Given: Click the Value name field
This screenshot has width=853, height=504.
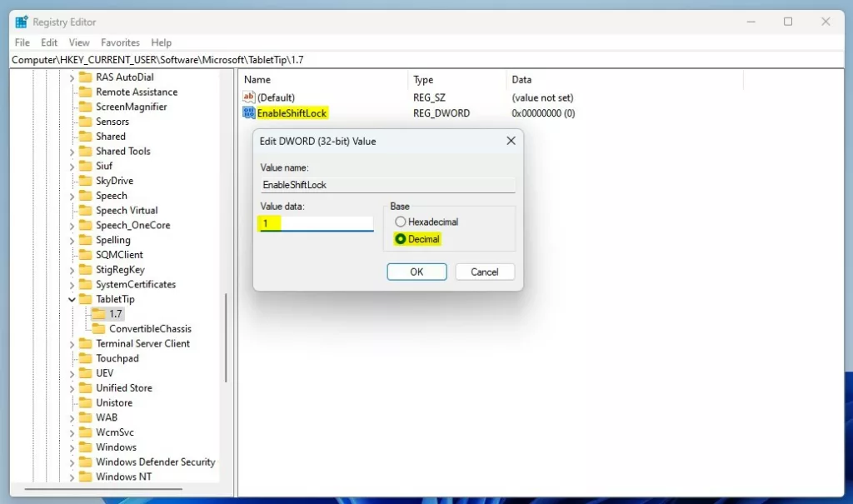Looking at the screenshot, I should coord(387,184).
